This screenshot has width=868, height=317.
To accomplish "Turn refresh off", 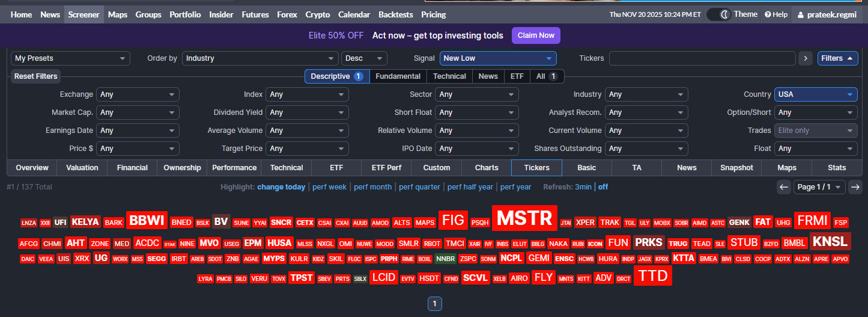I will [x=603, y=187].
